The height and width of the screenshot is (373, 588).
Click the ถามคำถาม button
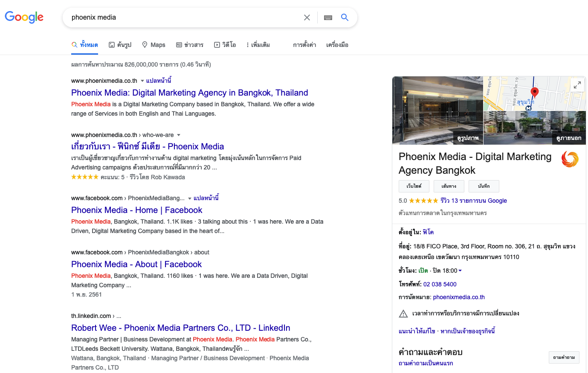[564, 357]
